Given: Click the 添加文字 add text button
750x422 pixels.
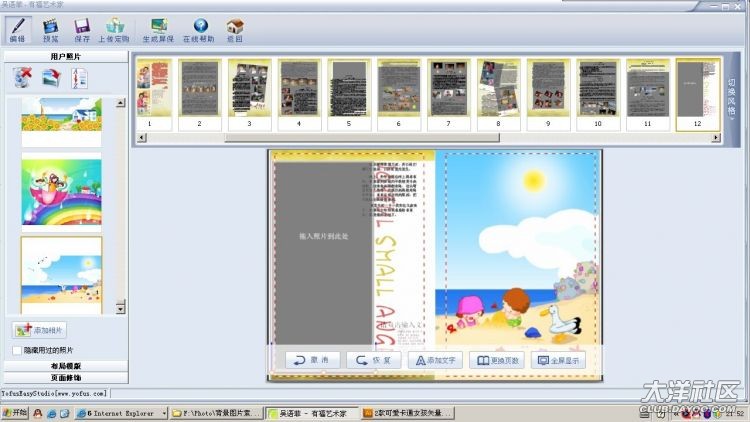Looking at the screenshot, I should (x=434, y=360).
